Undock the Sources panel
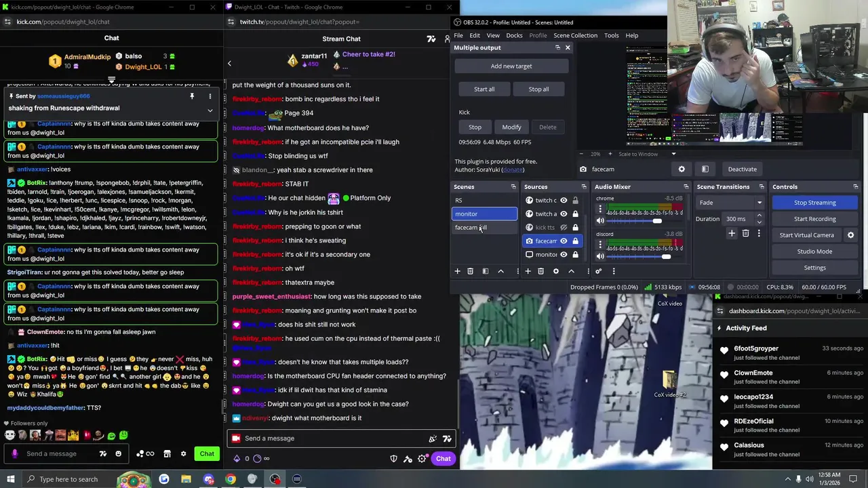 pos(584,187)
